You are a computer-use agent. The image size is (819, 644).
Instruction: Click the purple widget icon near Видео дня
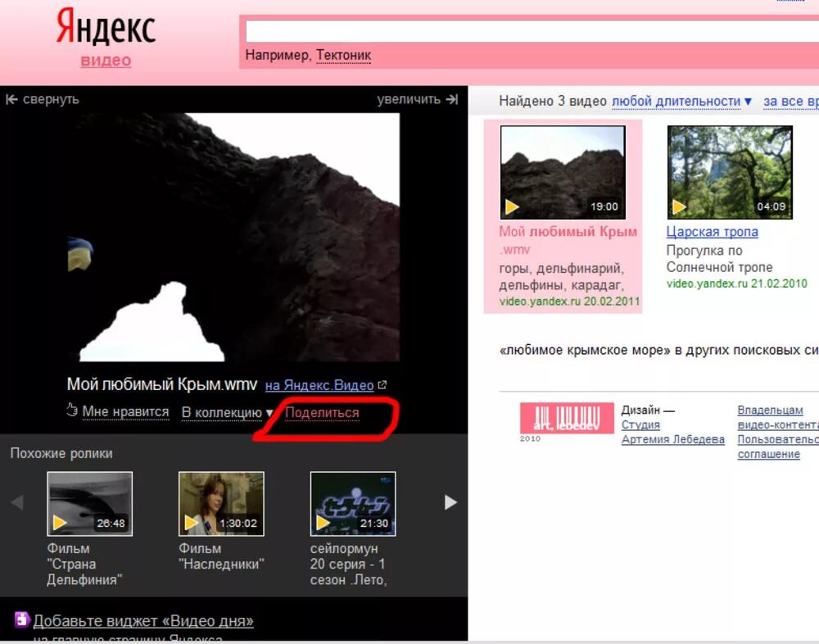click(21, 620)
